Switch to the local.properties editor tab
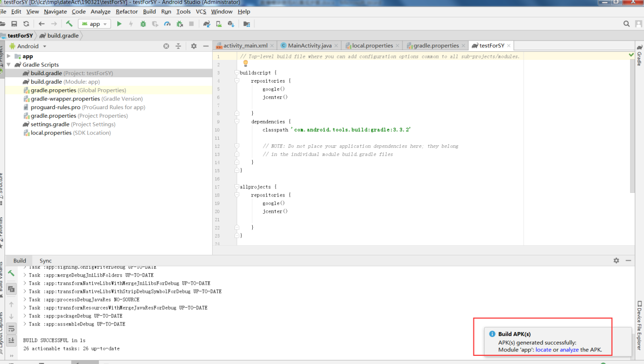 (372, 46)
